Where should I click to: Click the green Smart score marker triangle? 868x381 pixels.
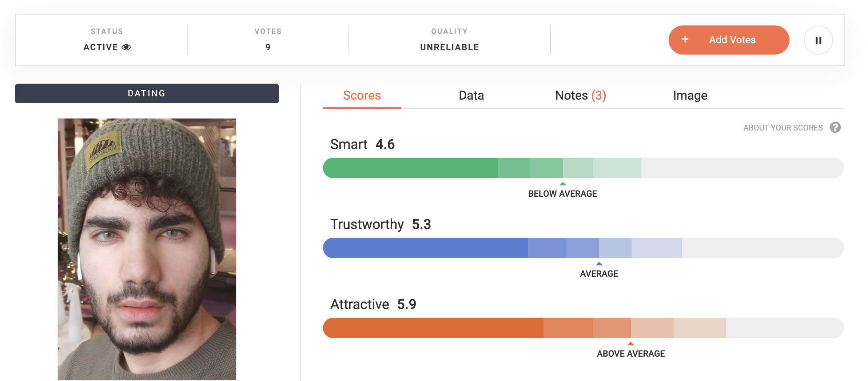click(x=562, y=184)
